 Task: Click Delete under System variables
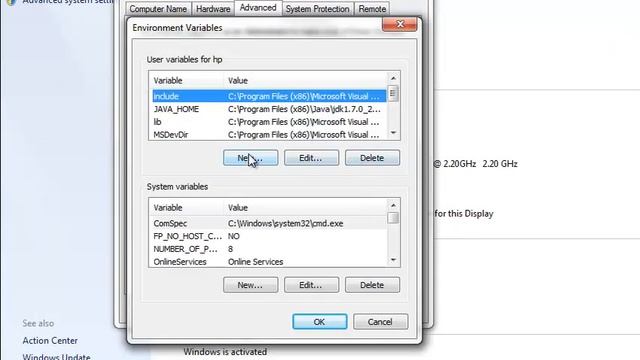[x=372, y=285]
